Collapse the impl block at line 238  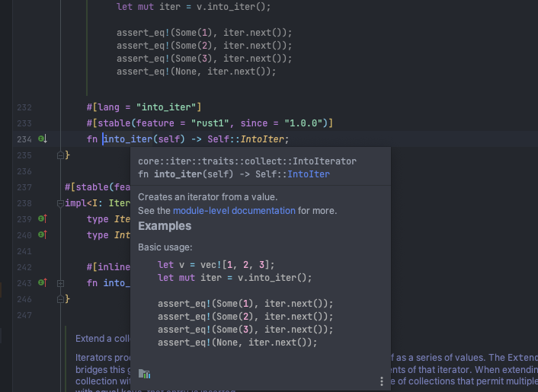coord(60,203)
